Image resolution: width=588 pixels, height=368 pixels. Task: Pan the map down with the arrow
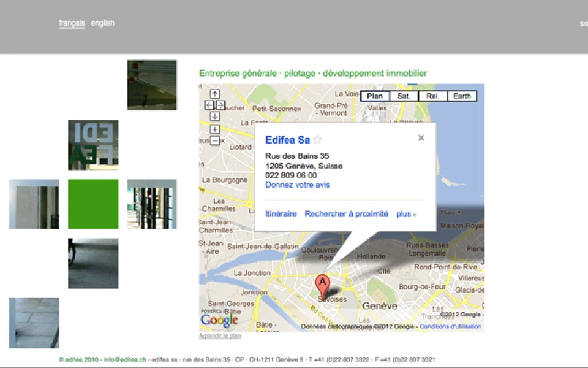[x=215, y=117]
